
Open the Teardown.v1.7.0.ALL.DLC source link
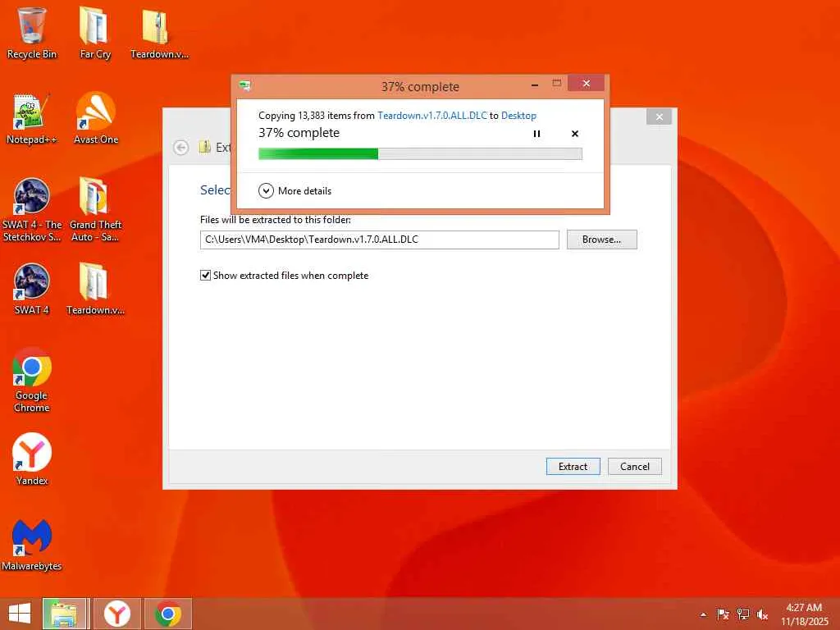click(432, 115)
